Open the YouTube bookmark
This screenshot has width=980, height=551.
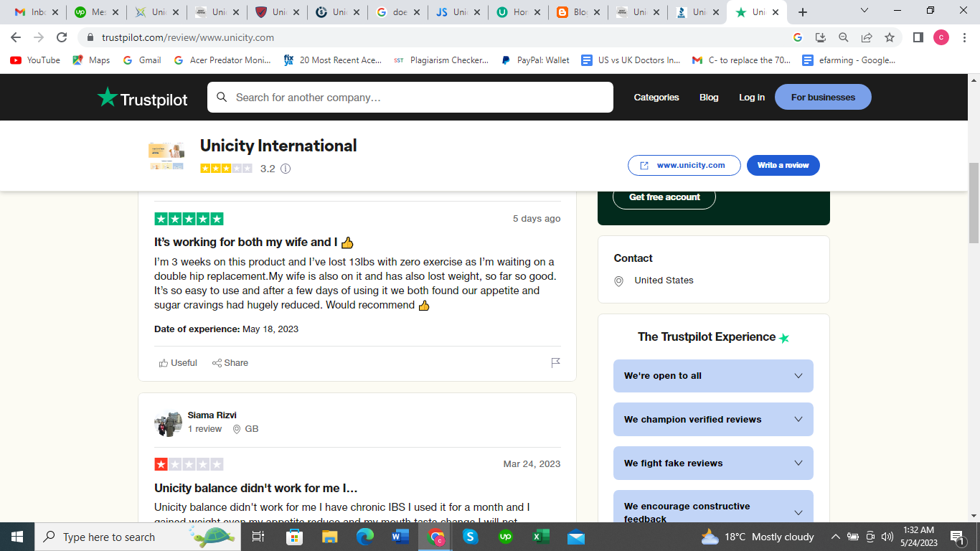(35, 60)
